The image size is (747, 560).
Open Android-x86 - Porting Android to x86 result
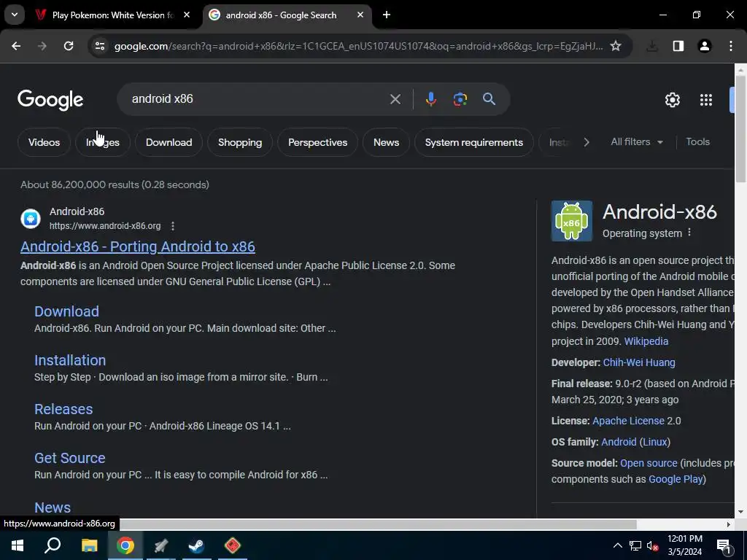(138, 246)
